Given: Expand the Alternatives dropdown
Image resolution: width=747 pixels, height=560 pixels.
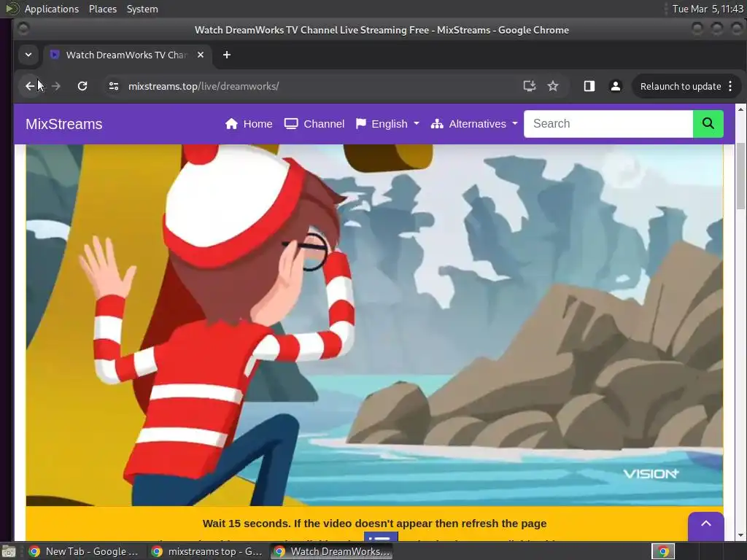Looking at the screenshot, I should pyautogui.click(x=474, y=124).
